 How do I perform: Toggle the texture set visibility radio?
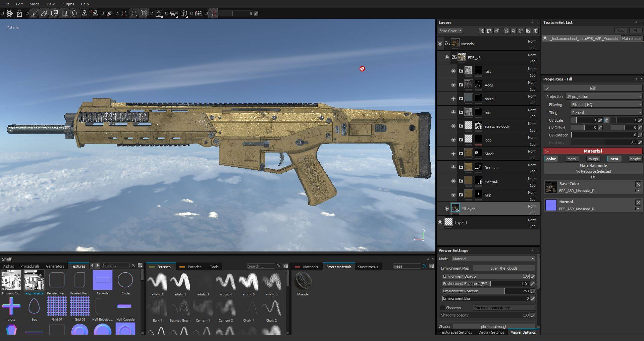click(545, 39)
